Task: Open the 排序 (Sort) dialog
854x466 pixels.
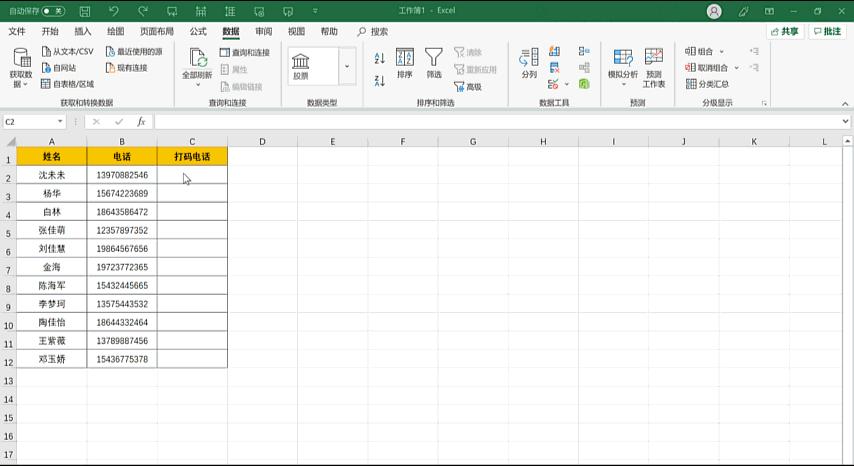Action: pos(405,63)
